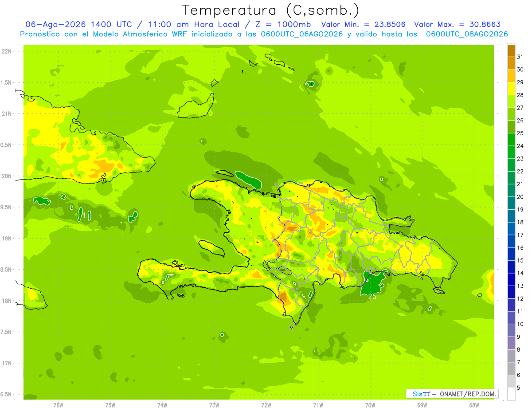
Task: Click the '22N' latitude axis label
Action: point(6,51)
